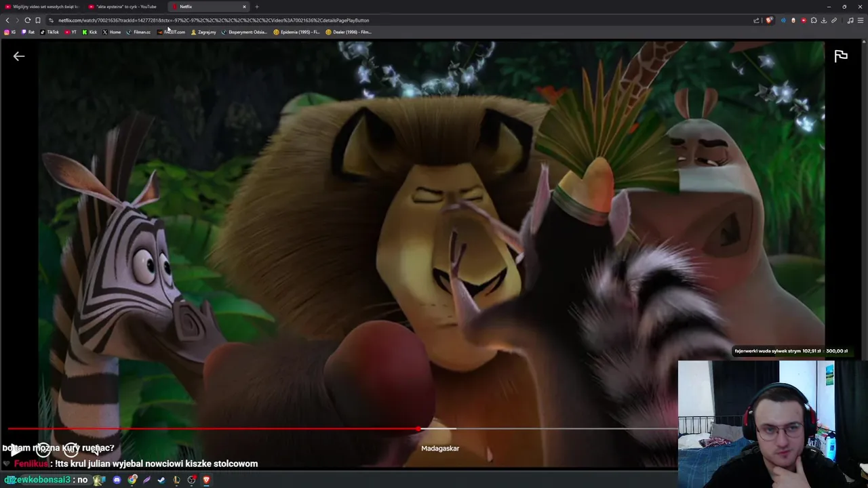Click the Madagaskar title label
The image size is (868, 488).
pyautogui.click(x=440, y=449)
